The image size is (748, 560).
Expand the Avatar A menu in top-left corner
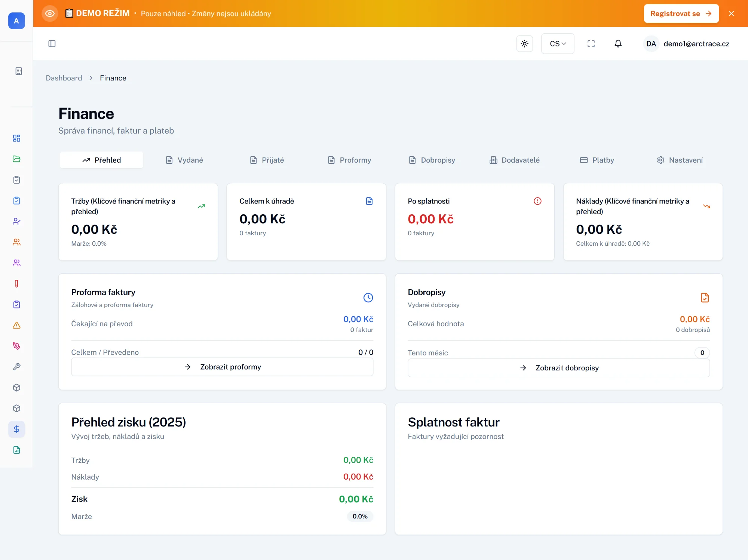pos(16,21)
